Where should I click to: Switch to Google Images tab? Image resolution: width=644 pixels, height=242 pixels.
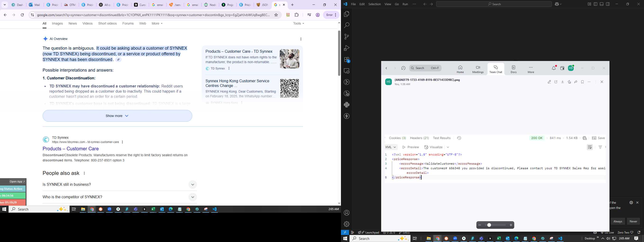pos(57,23)
